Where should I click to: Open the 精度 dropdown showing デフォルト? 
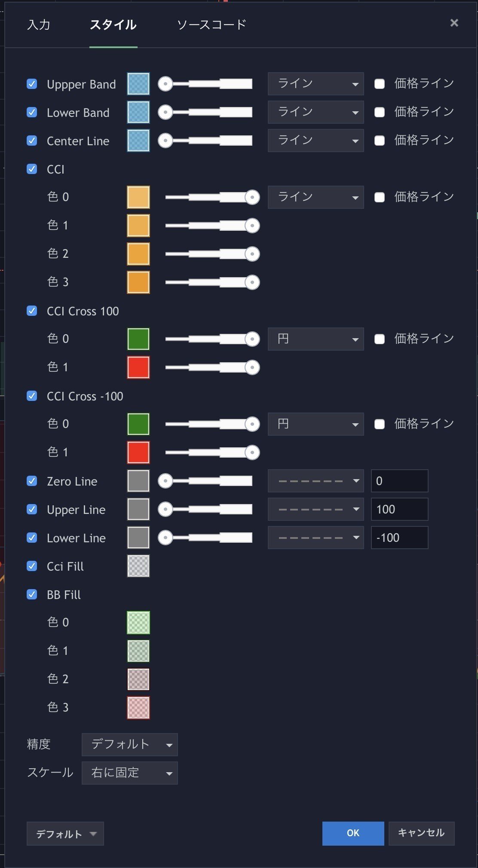(129, 745)
